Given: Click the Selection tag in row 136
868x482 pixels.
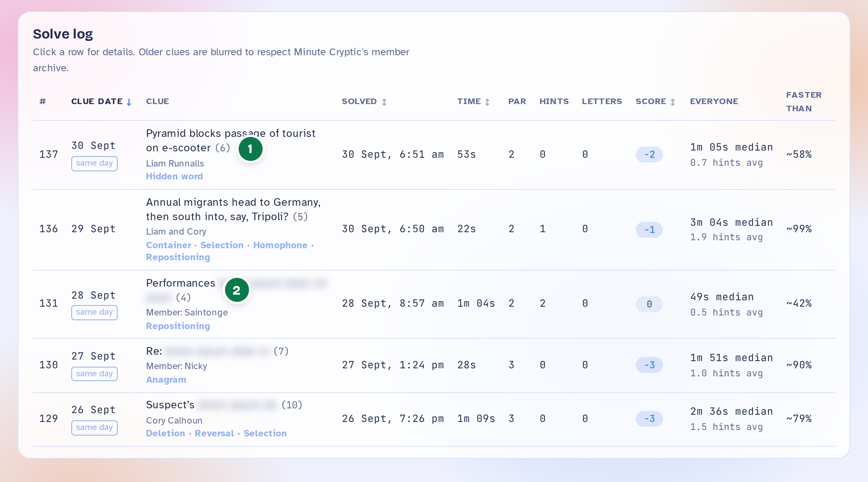Looking at the screenshot, I should click(x=222, y=245).
